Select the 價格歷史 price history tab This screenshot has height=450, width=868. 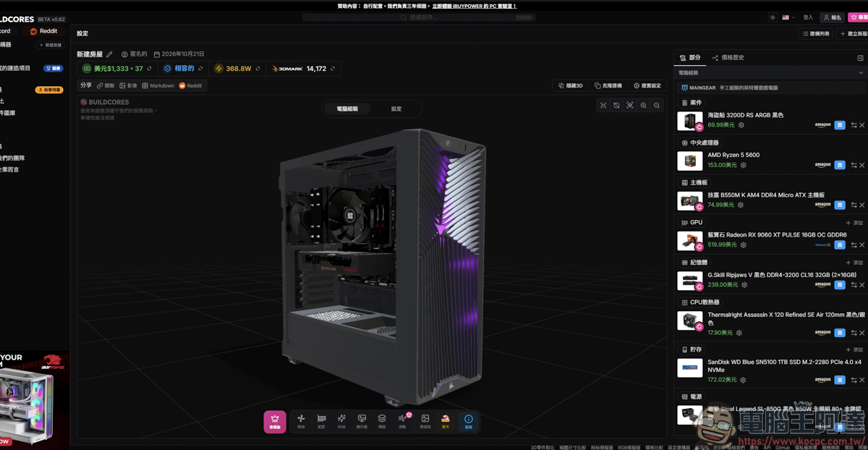point(728,57)
